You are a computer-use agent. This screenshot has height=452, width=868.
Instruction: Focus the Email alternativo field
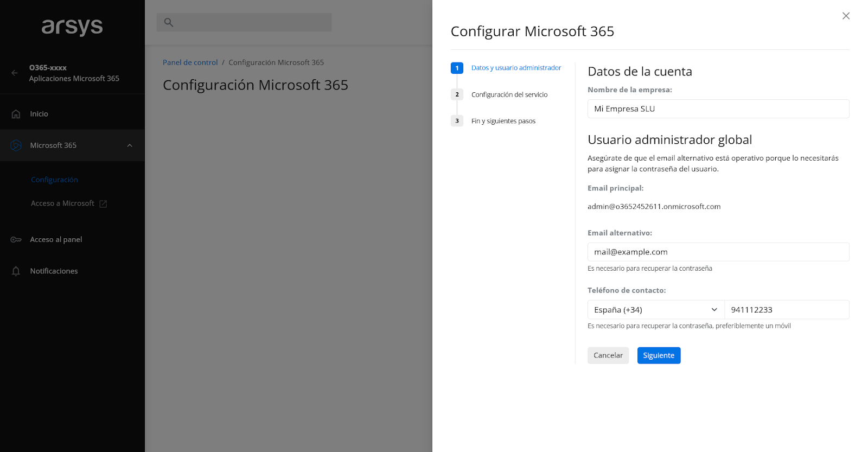point(718,252)
